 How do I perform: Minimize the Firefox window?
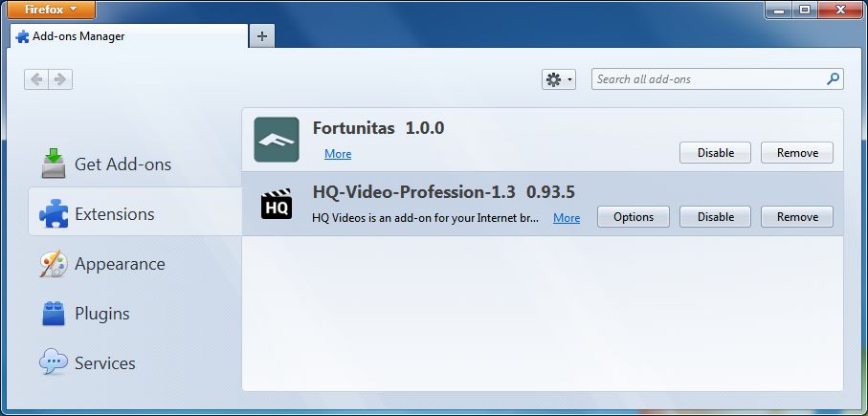click(779, 10)
